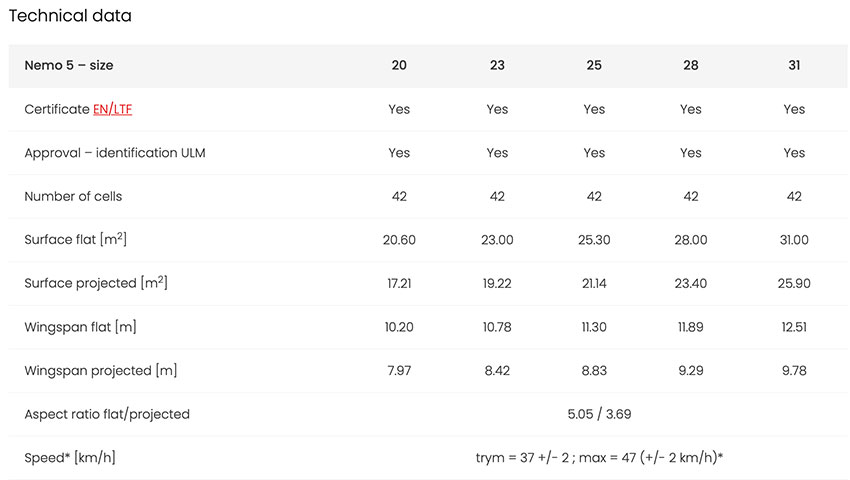Select the size 23 column header
The image size is (850, 480).
click(497, 65)
